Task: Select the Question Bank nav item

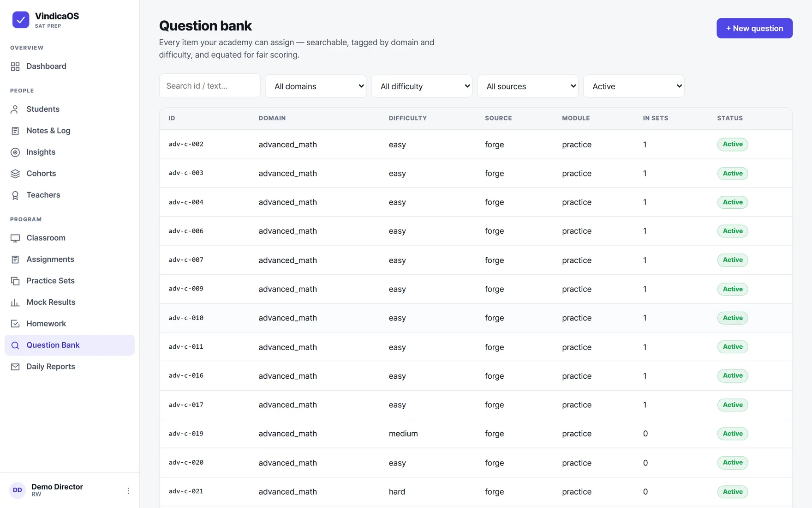Action: (70, 345)
